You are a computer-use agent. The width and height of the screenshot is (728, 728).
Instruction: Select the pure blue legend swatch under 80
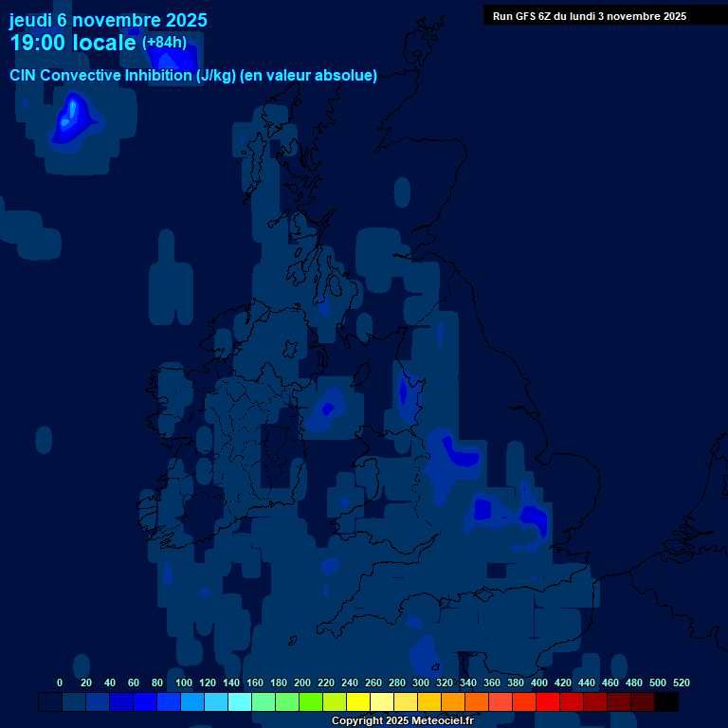pos(145,702)
